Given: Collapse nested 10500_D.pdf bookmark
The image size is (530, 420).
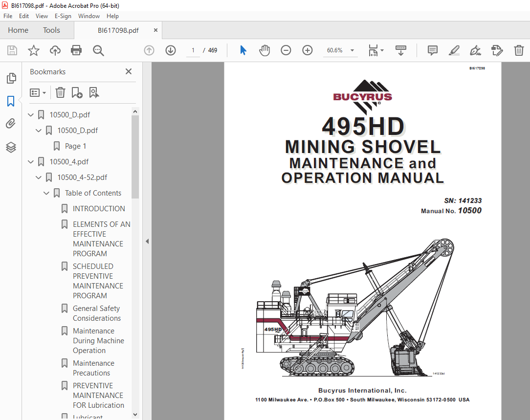Looking at the screenshot, I should [39, 131].
